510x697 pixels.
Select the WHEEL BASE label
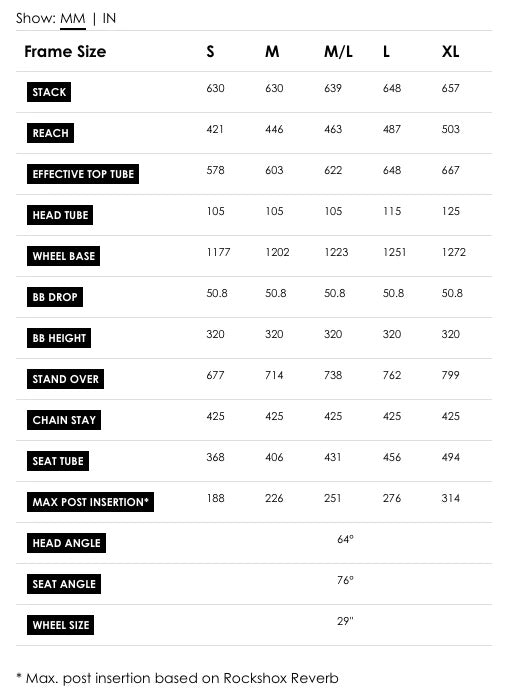(64, 256)
